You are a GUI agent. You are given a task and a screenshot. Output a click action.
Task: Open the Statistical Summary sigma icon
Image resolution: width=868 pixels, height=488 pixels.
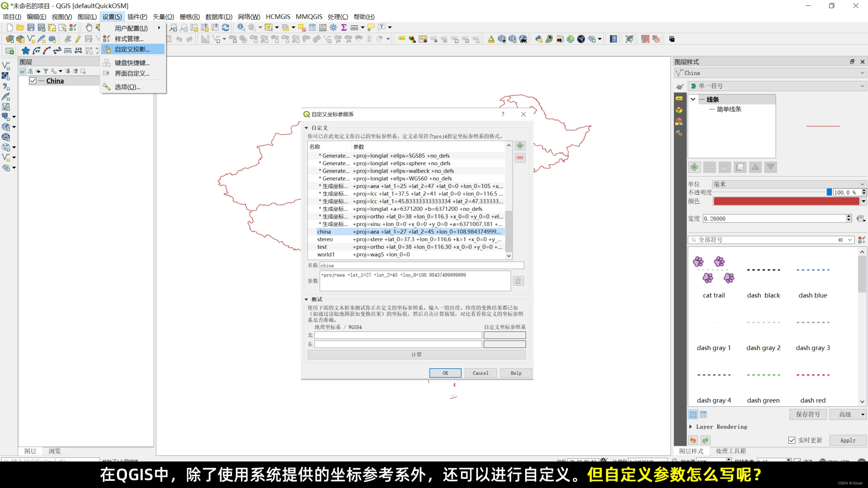click(x=344, y=27)
